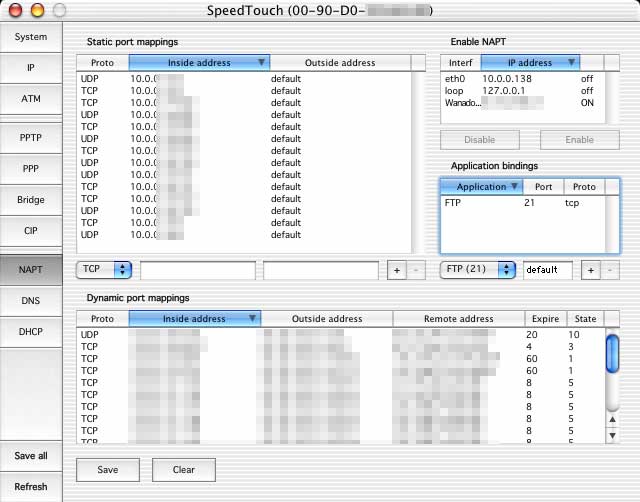The image size is (640, 502).
Task: Switch to the IP section
Action: click(x=31, y=68)
